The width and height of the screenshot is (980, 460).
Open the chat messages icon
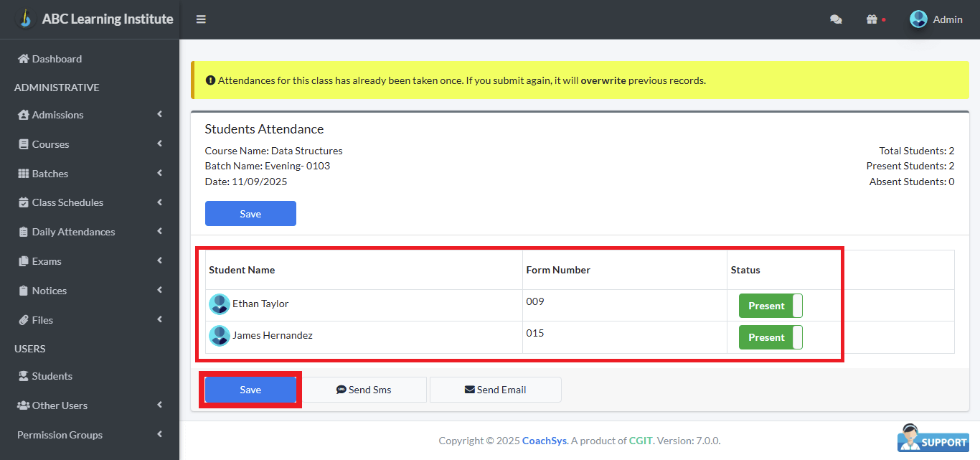836,19
